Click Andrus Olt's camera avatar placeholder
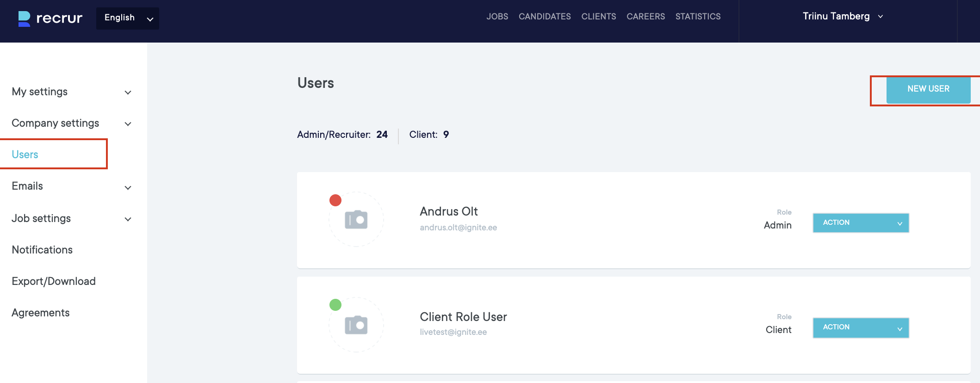This screenshot has height=383, width=980. [x=356, y=220]
